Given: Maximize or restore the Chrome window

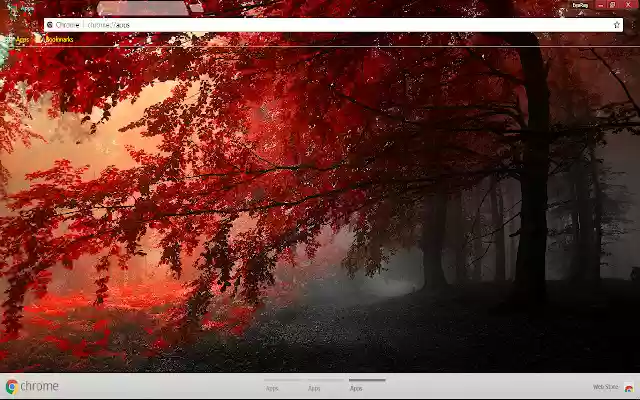Looking at the screenshot, I should click(x=612, y=5).
